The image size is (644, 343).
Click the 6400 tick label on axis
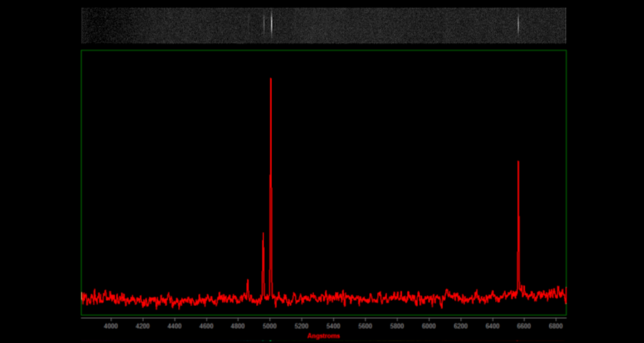[x=492, y=326]
